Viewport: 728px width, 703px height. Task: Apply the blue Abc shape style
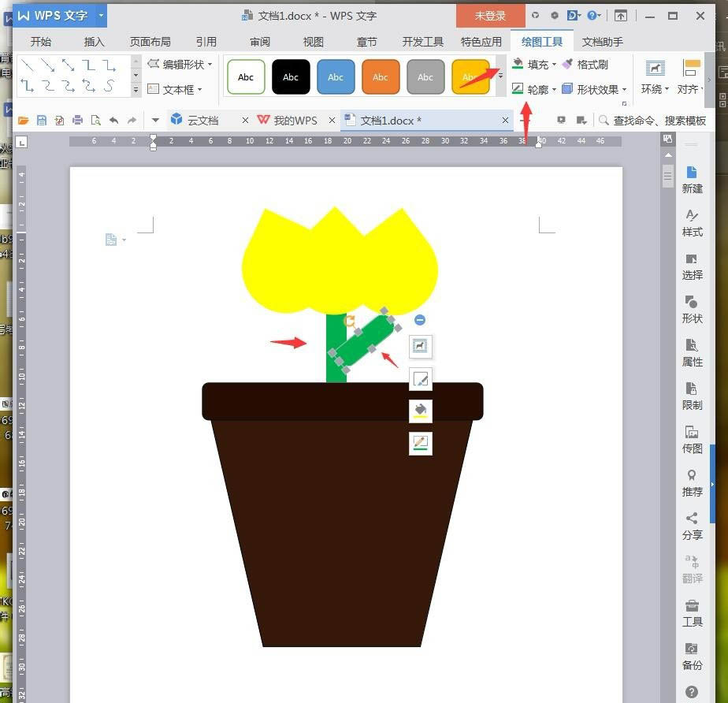point(336,77)
